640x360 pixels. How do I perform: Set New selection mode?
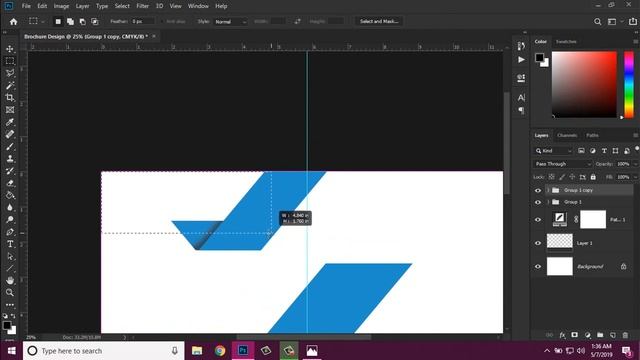58,22
